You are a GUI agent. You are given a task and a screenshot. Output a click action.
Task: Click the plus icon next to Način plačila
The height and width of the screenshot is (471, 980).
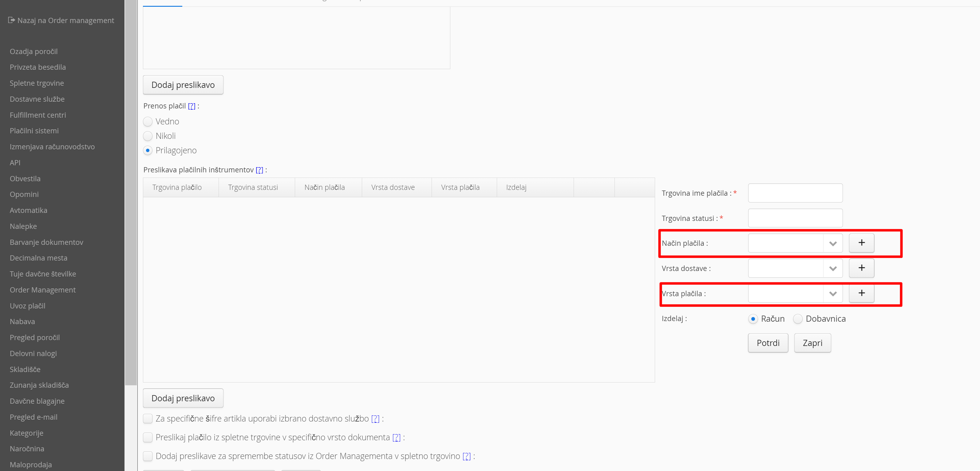pos(861,243)
